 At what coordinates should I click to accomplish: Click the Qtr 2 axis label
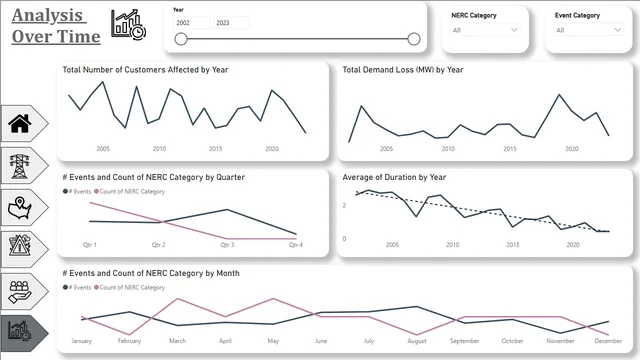(x=158, y=245)
